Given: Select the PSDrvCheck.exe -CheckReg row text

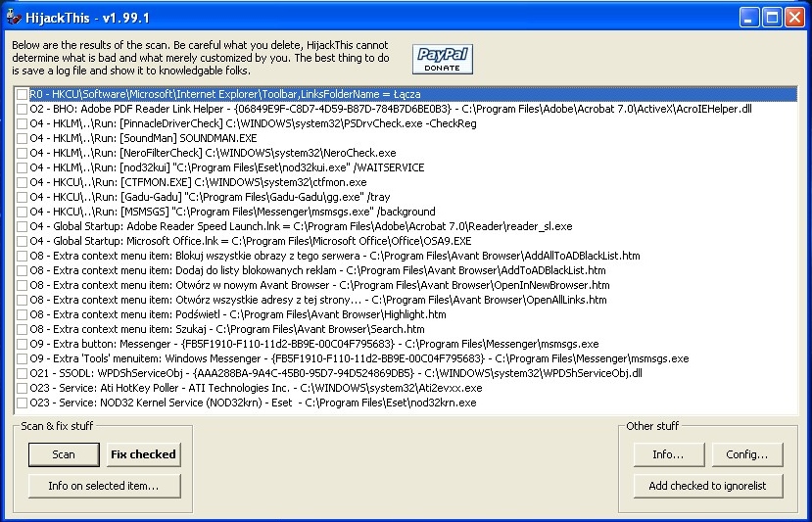Looking at the screenshot, I should point(253,123).
